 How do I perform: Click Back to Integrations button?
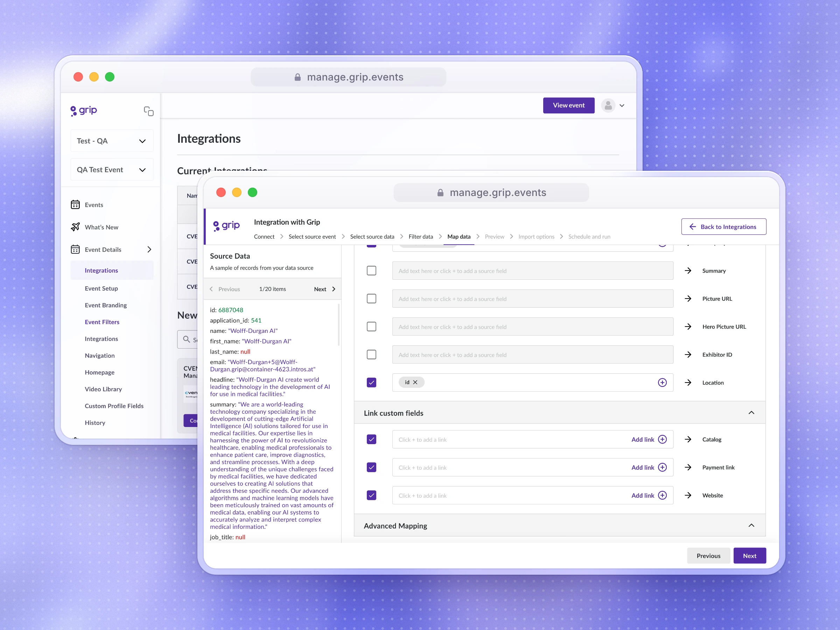coord(723,227)
